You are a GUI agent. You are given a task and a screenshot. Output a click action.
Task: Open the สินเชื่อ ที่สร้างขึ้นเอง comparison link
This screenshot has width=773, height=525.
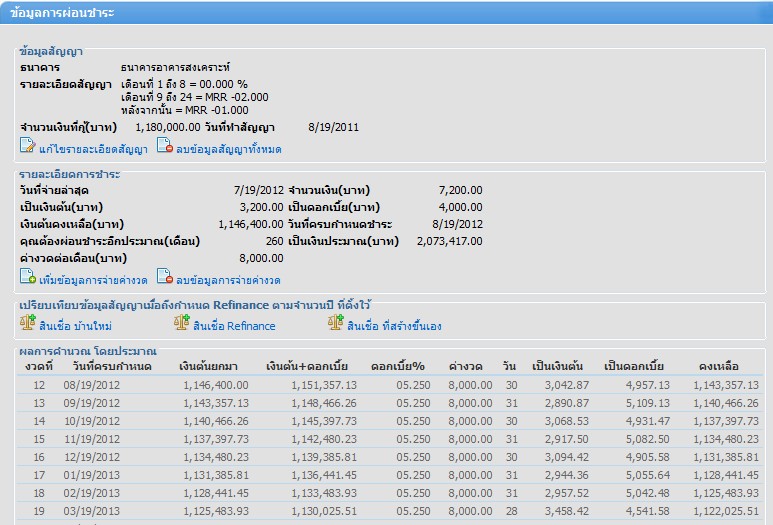(395, 326)
